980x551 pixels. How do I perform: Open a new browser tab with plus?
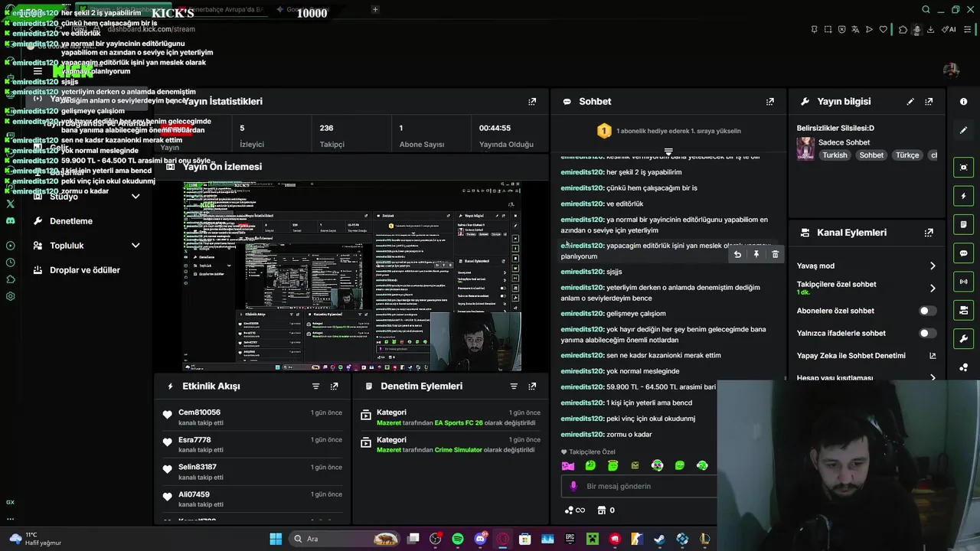click(x=375, y=9)
